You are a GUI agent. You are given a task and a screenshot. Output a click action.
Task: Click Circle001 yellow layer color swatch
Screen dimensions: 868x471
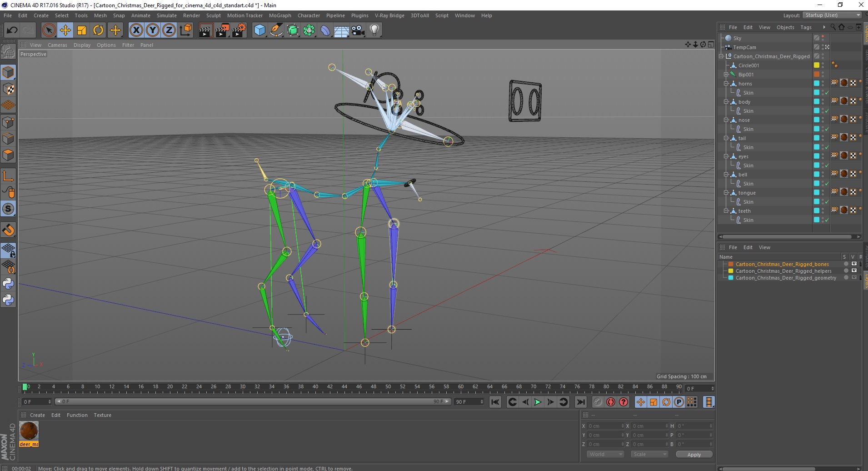point(816,65)
